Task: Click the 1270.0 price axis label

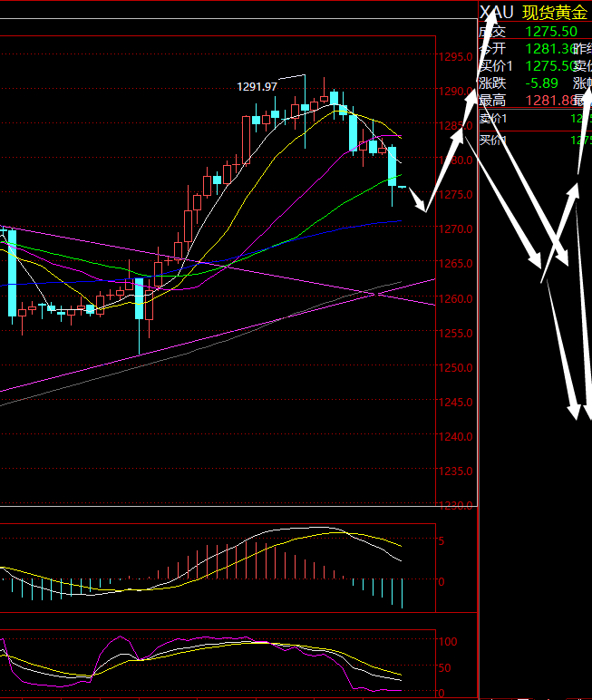Action: (x=455, y=229)
